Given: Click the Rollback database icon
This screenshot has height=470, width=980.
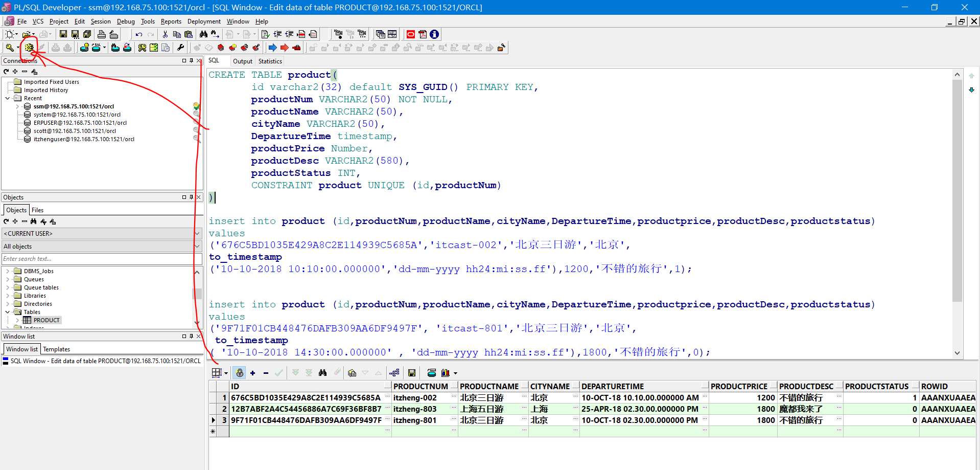Looking at the screenshot, I should coord(67,48).
